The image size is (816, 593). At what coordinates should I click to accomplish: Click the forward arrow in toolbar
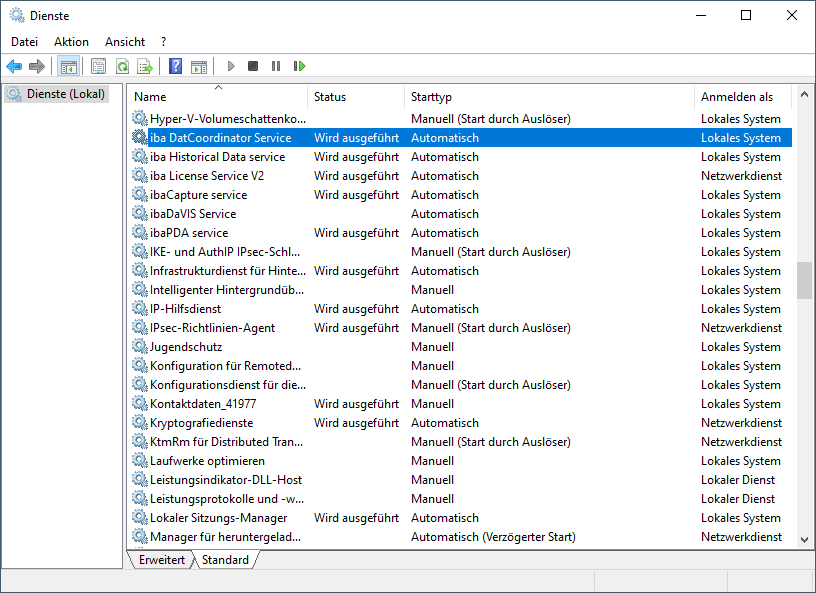pos(37,66)
